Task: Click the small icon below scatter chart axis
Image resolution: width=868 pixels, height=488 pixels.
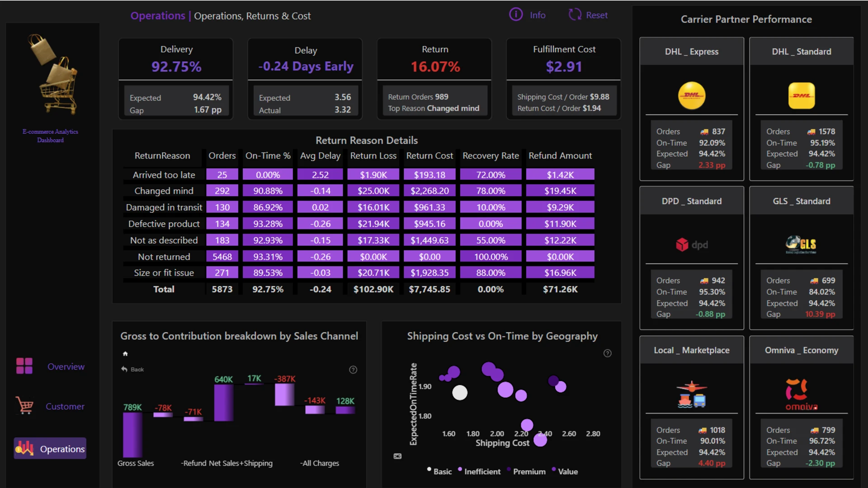Action: pos(397,456)
